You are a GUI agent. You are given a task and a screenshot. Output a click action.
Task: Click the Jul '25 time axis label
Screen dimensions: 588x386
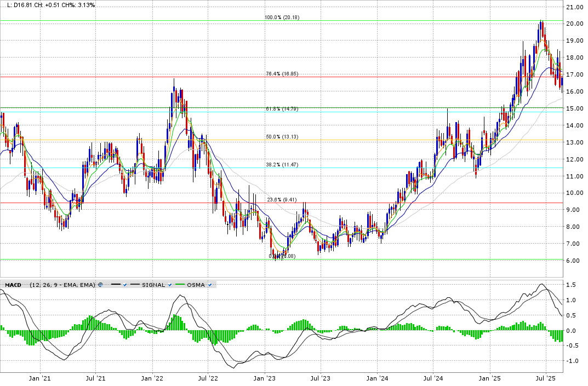[546, 378]
